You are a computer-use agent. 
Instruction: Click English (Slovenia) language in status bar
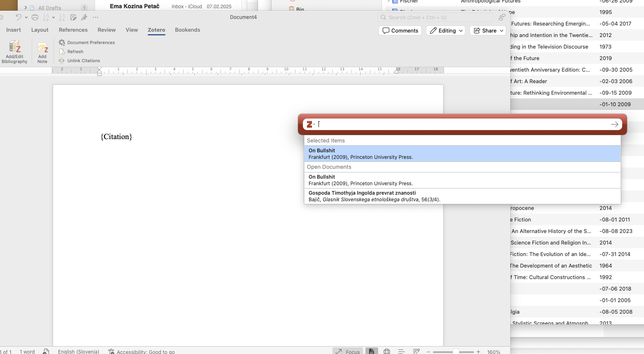(x=79, y=352)
